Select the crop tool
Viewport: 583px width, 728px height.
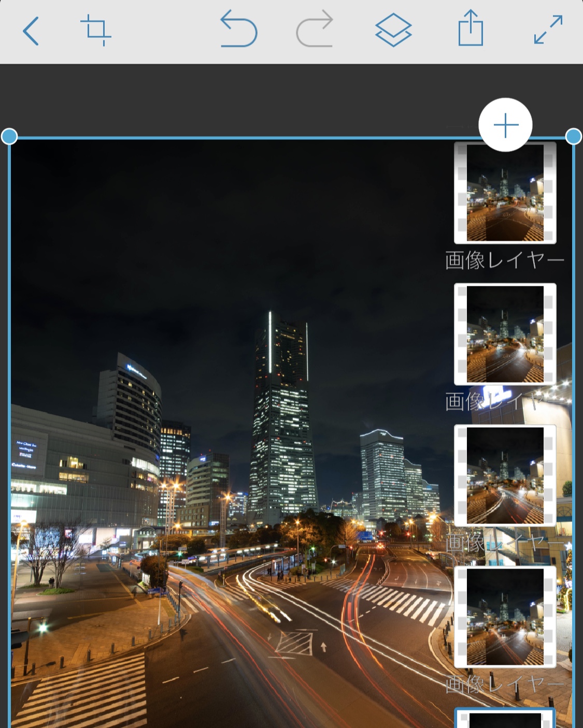pyautogui.click(x=96, y=30)
